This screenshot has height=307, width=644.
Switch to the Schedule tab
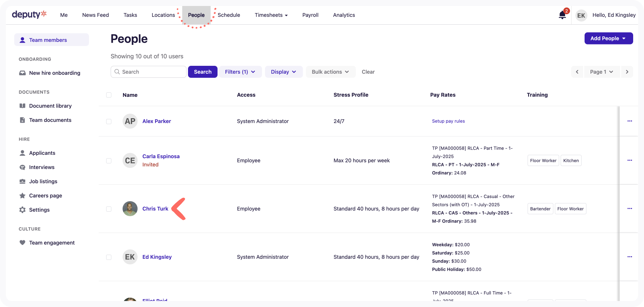pos(229,15)
